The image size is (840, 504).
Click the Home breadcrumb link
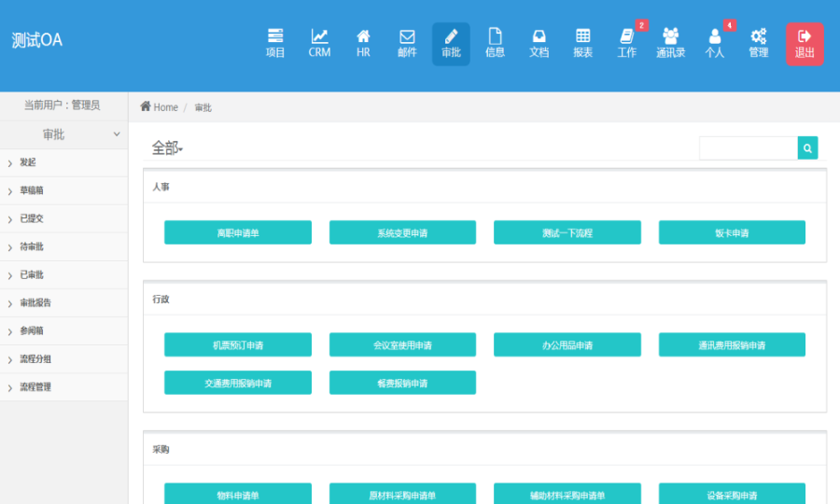tap(160, 107)
